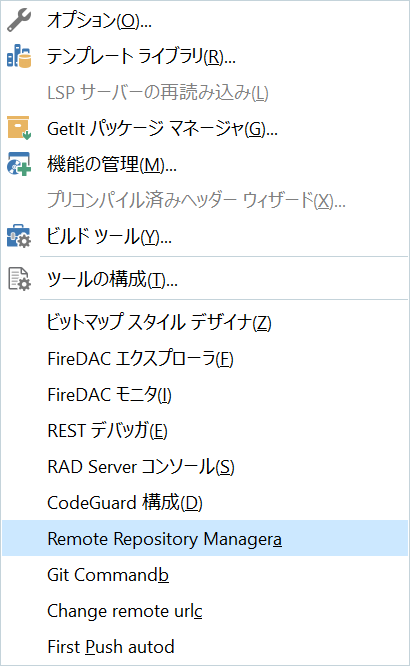This screenshot has height=666, width=410.
Task: Click the GetIt package box icon
Action: 19,128
